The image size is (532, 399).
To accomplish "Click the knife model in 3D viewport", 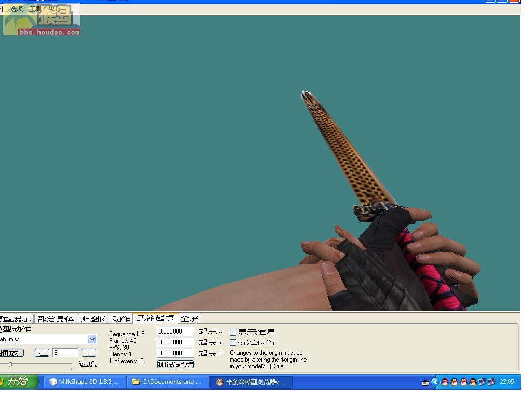I will click(350, 156).
